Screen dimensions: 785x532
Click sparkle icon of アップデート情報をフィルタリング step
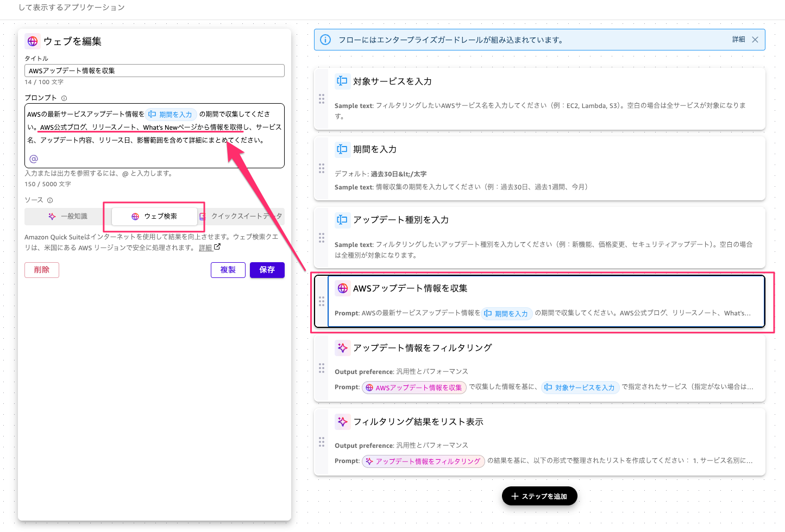coord(342,348)
